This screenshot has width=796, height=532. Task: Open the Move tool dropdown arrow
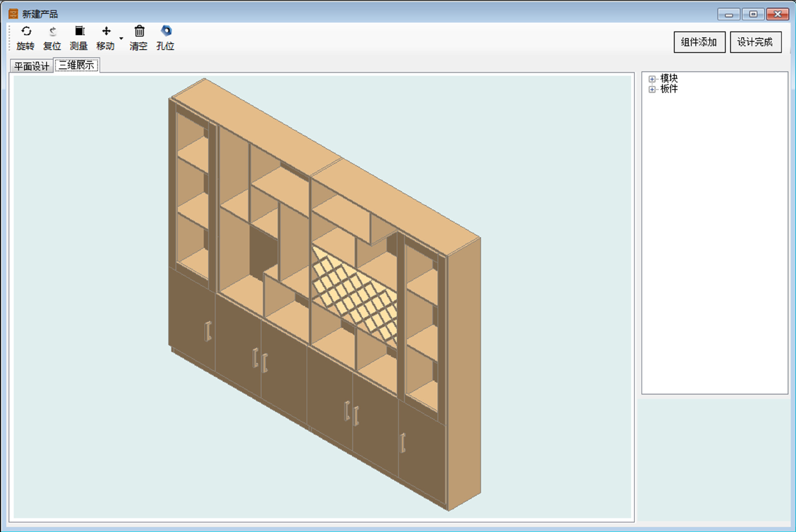tap(121, 38)
